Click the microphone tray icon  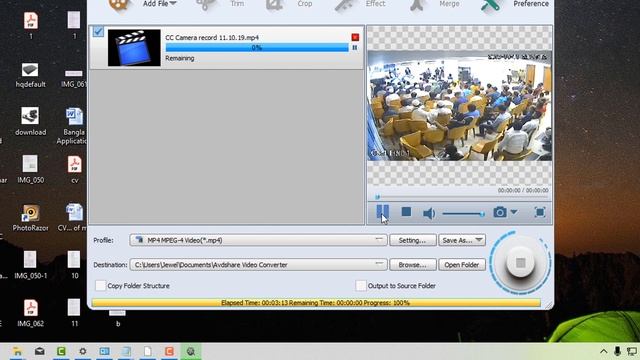[618, 351]
